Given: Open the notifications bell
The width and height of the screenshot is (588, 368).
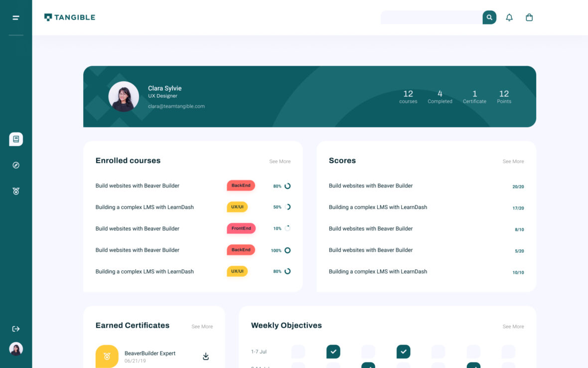Looking at the screenshot, I should (509, 17).
